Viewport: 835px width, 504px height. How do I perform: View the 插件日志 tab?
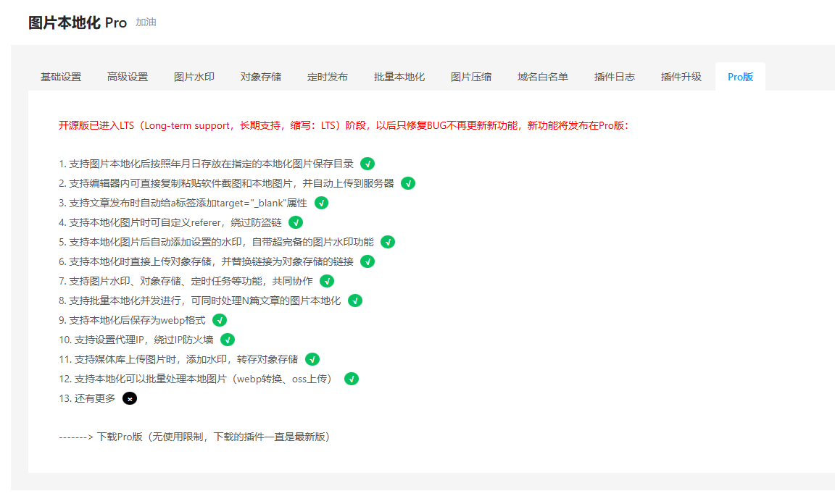(615, 77)
